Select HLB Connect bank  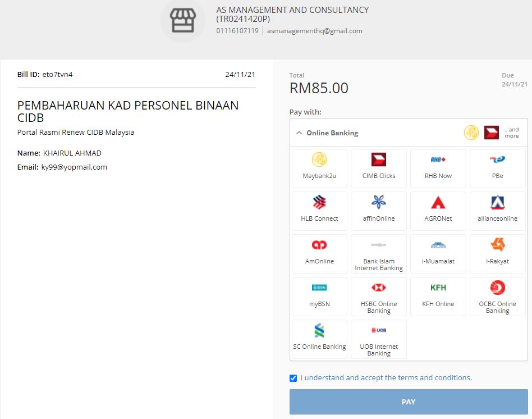[319, 211]
